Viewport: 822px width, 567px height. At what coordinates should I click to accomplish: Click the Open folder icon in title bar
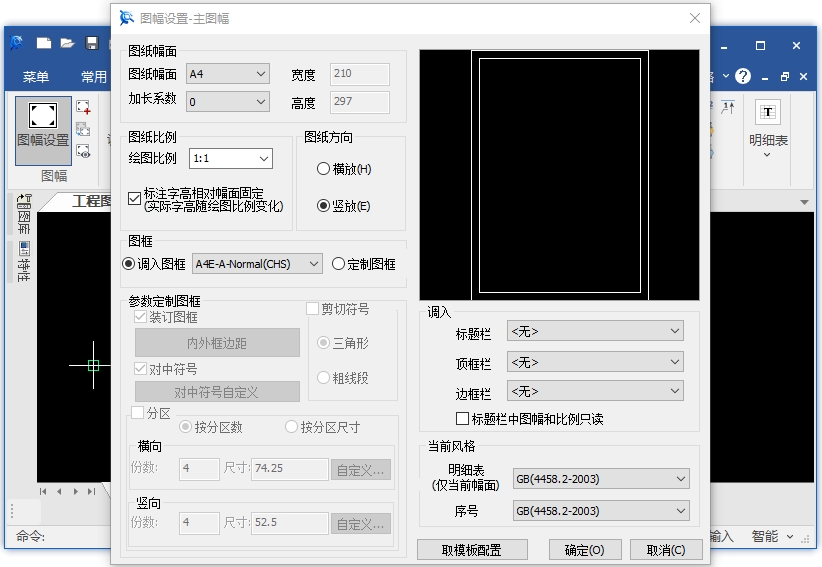click(x=67, y=43)
